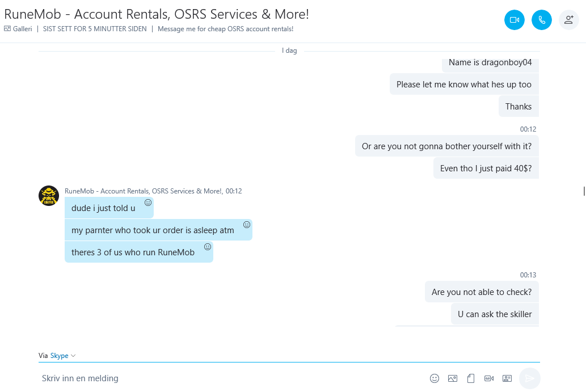The width and height of the screenshot is (586, 392).
Task: Click the RuneMob conversation title
Action: (x=157, y=14)
